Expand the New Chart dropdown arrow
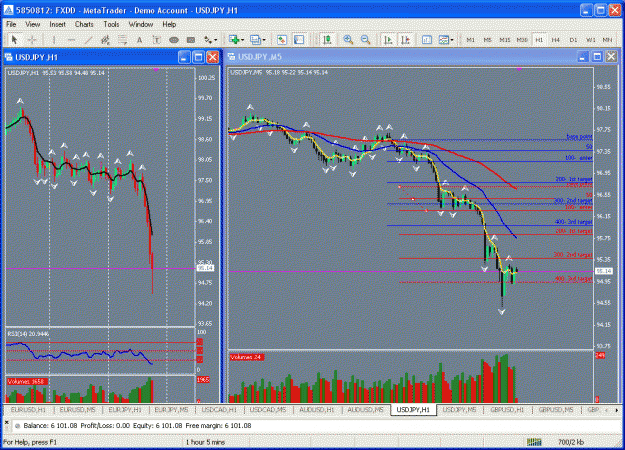This screenshot has width=625, height=450. [x=242, y=40]
